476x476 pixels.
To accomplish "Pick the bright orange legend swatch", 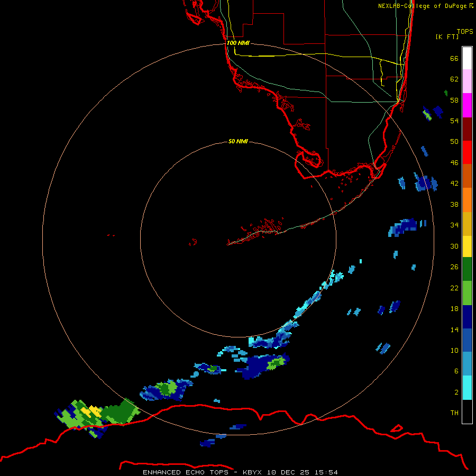I will click(467, 200).
